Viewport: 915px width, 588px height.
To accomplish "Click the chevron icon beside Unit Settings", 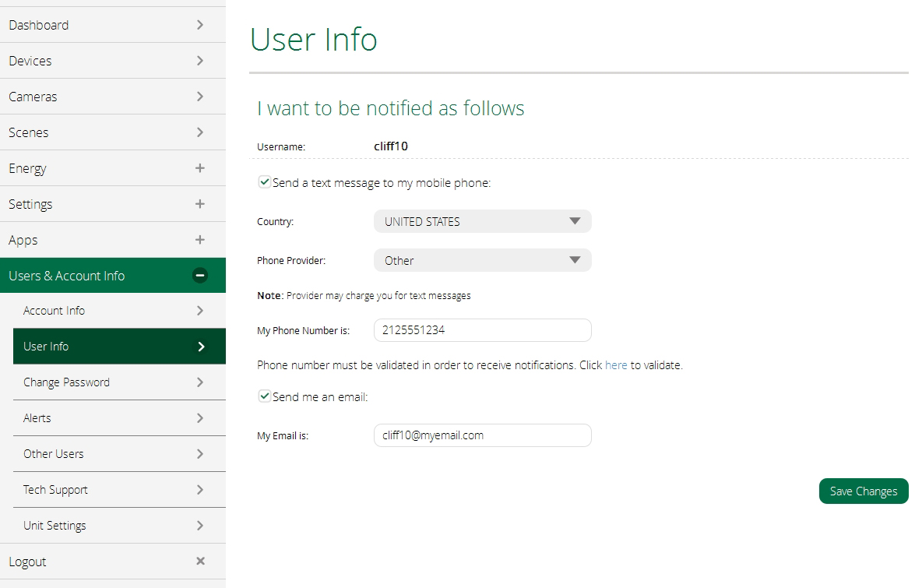I will click(200, 526).
